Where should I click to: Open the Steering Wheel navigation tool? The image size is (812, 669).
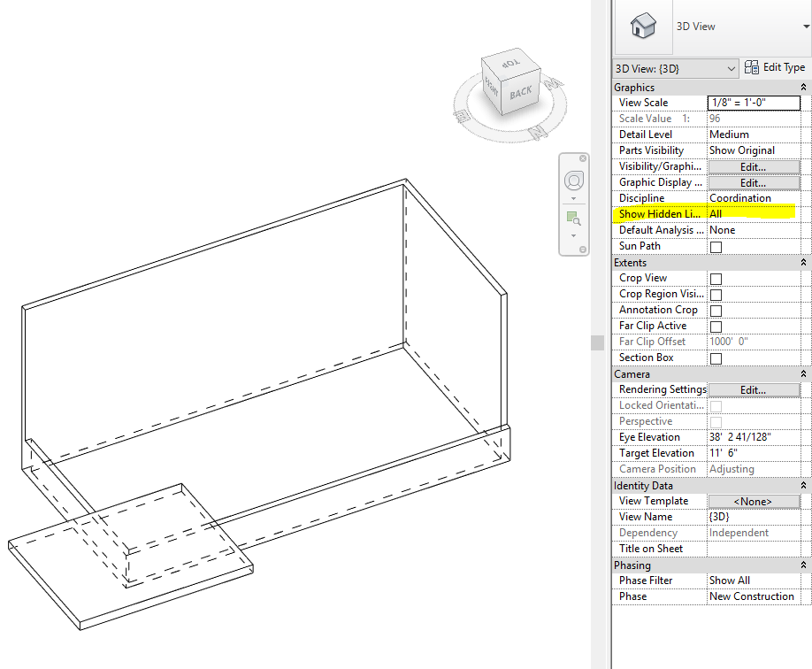(x=575, y=180)
